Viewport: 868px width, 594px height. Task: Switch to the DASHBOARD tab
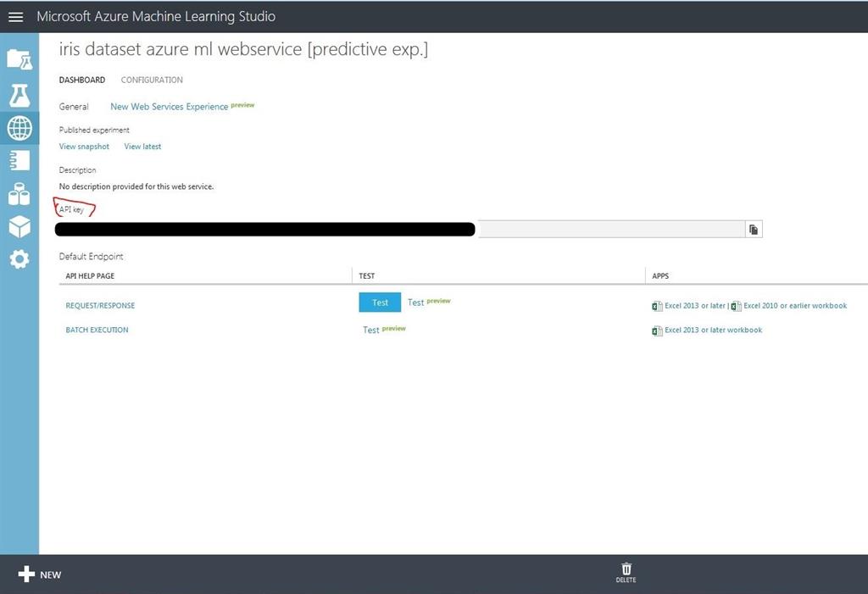[x=82, y=80]
